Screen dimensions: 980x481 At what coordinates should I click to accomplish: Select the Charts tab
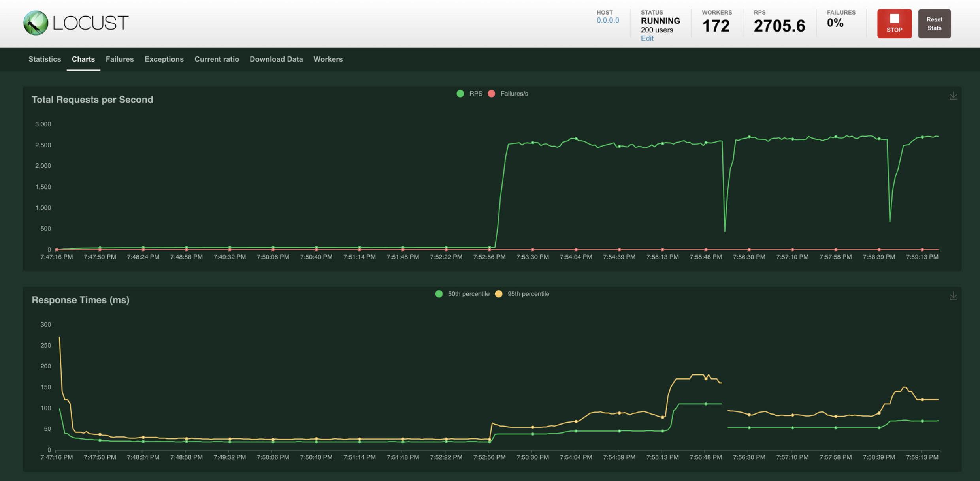tap(83, 59)
